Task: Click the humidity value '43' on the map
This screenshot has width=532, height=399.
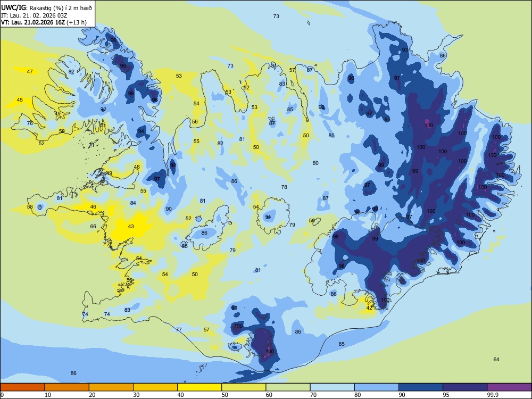Action: point(131,226)
